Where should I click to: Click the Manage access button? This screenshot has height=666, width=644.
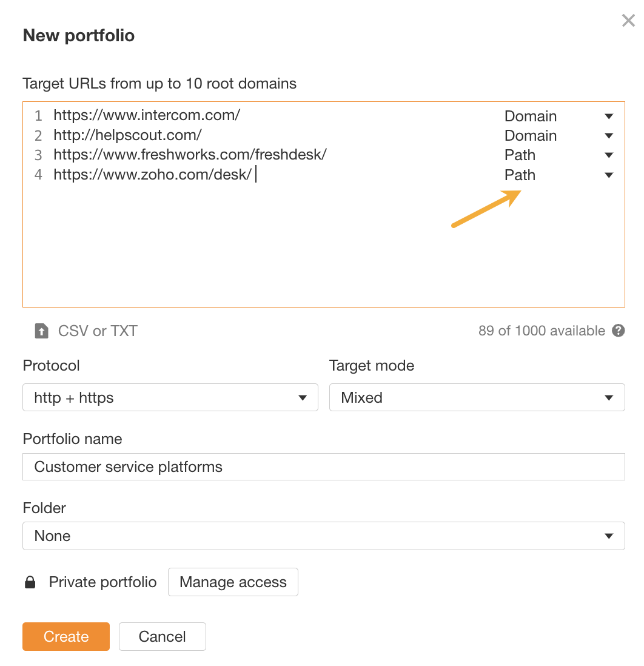233,582
